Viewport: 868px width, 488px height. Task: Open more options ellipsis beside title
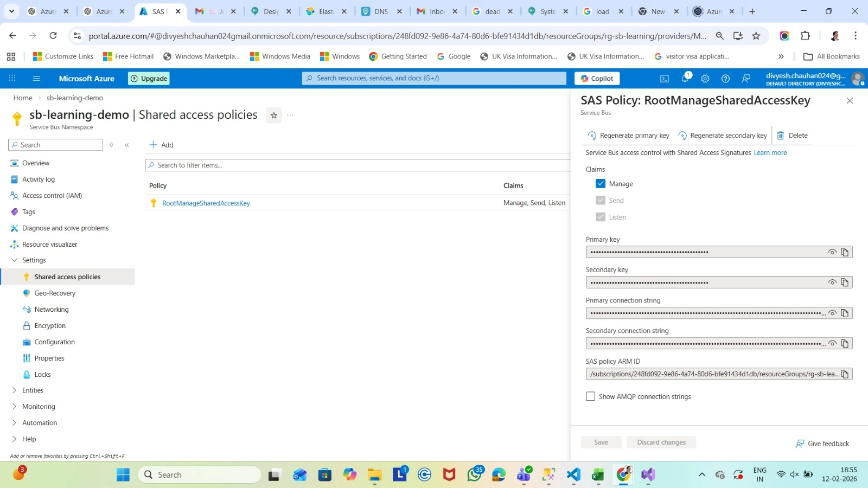[290, 115]
